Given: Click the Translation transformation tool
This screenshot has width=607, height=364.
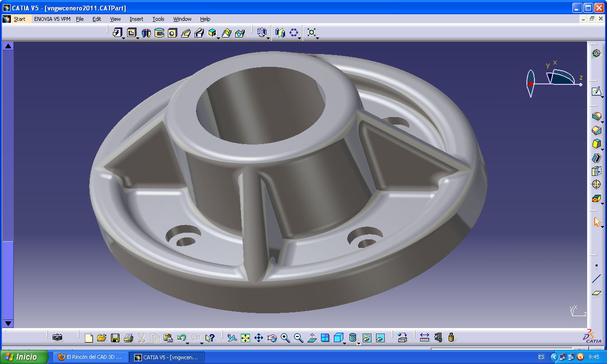Looking at the screenshot, I should click(262, 32).
